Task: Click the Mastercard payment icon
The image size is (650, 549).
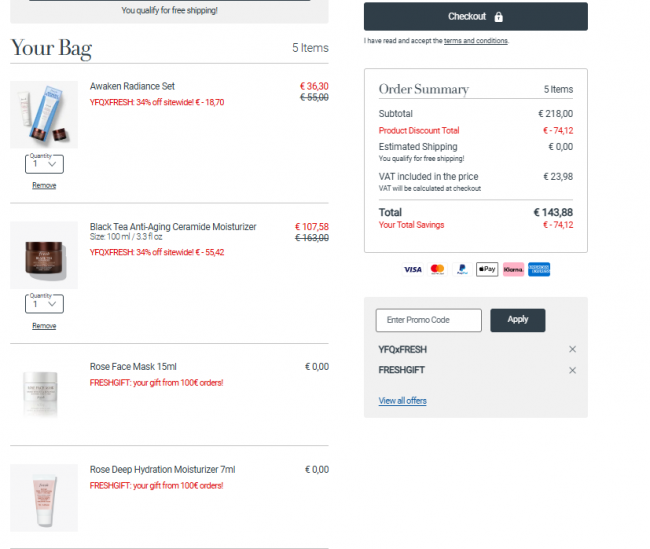Action: 437,270
